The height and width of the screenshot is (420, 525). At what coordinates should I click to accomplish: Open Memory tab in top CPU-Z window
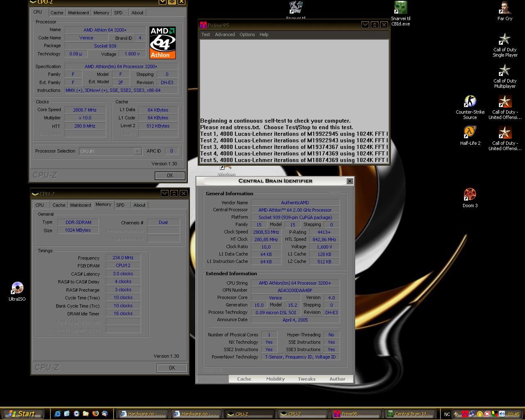[x=101, y=13]
